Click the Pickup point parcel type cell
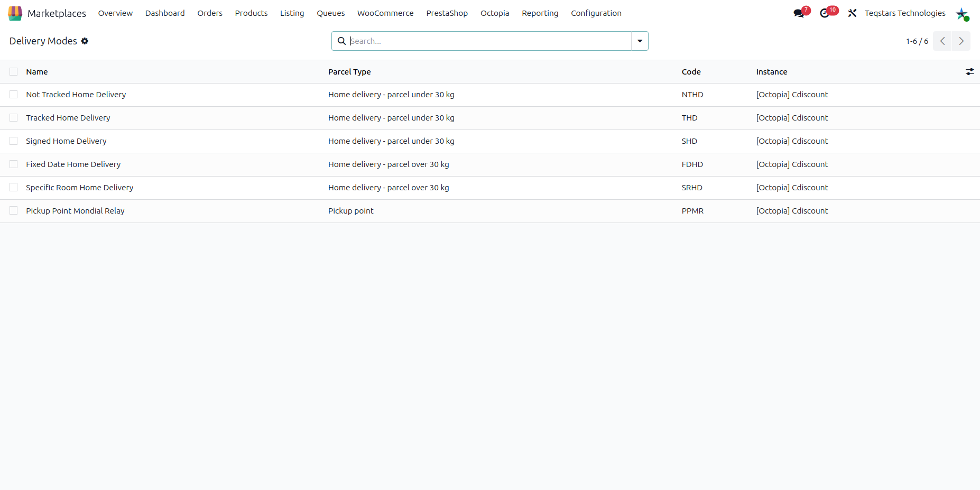The image size is (980, 490). pos(351,211)
